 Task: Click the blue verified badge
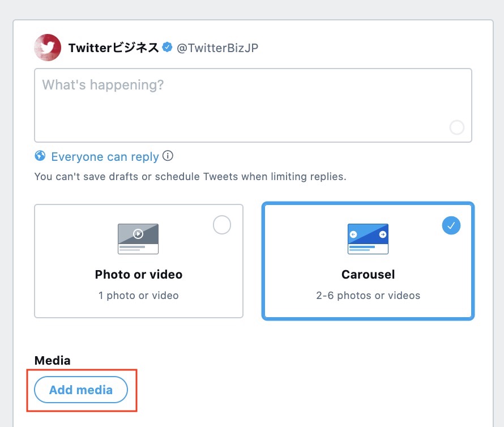[168, 48]
